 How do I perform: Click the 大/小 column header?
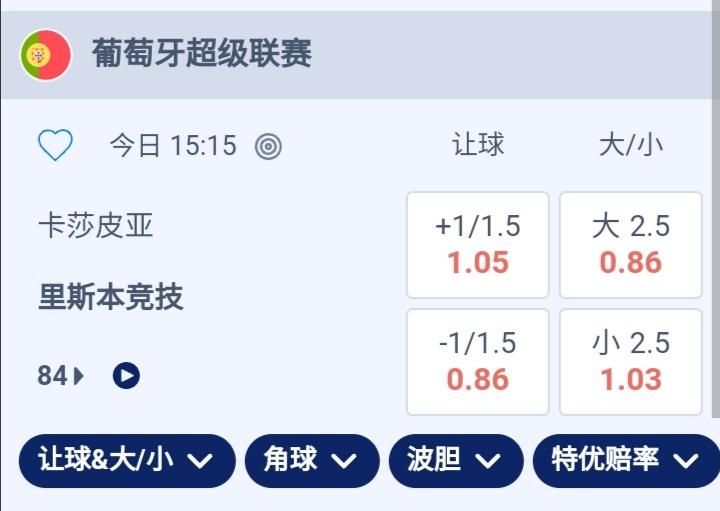coord(631,146)
